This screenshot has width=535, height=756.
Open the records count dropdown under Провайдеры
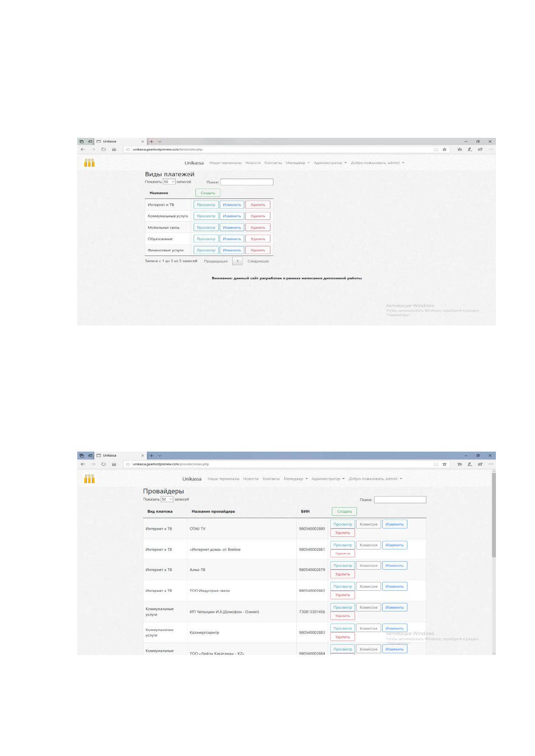coord(167,499)
